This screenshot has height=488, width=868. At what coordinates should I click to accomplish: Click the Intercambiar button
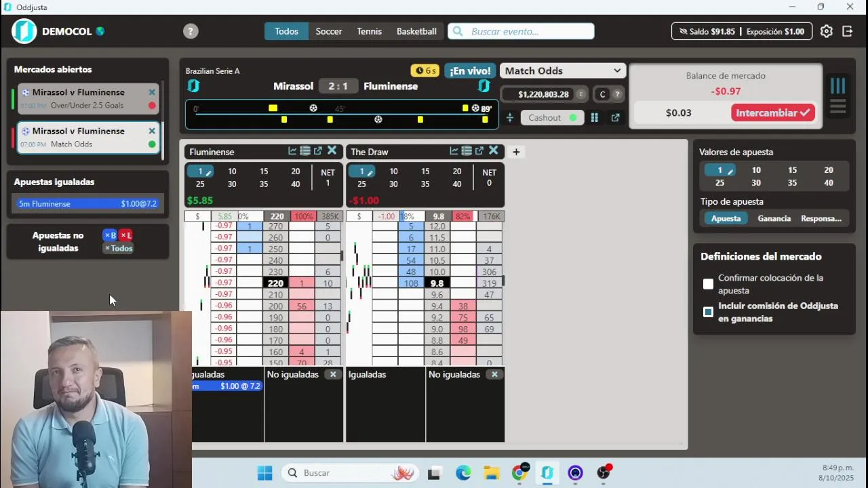tap(773, 113)
